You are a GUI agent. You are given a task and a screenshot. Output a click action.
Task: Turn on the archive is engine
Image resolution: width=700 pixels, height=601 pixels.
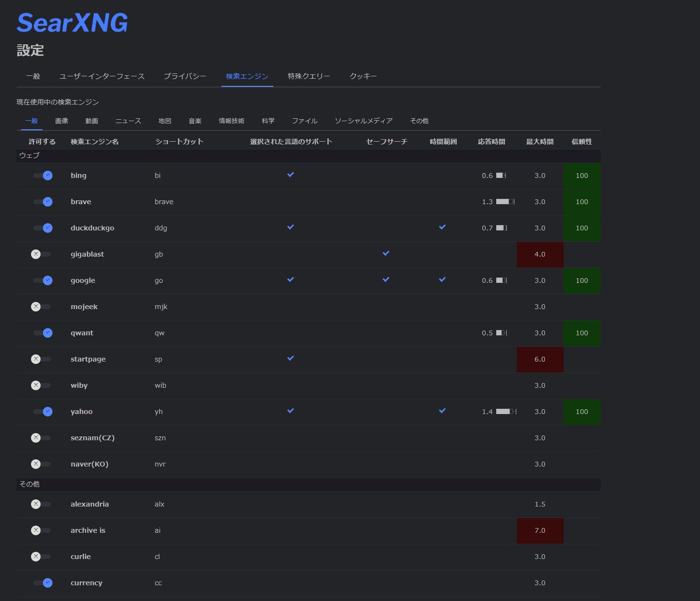click(41, 530)
